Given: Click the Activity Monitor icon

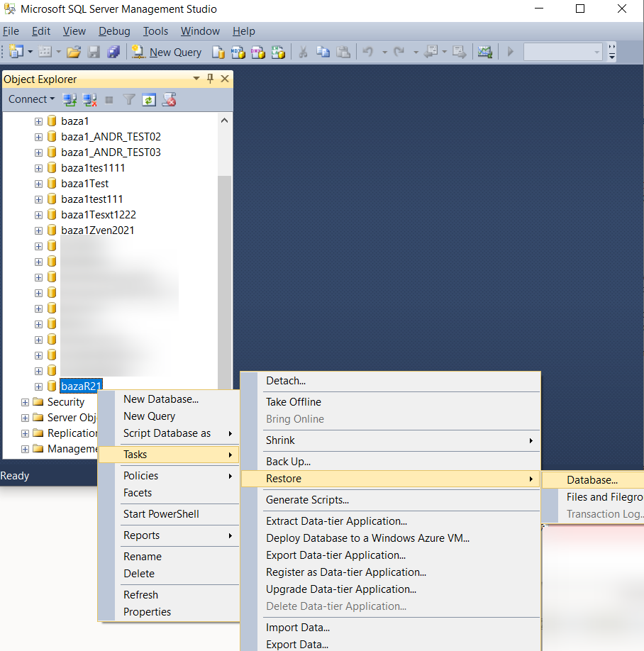Looking at the screenshot, I should pos(484,52).
